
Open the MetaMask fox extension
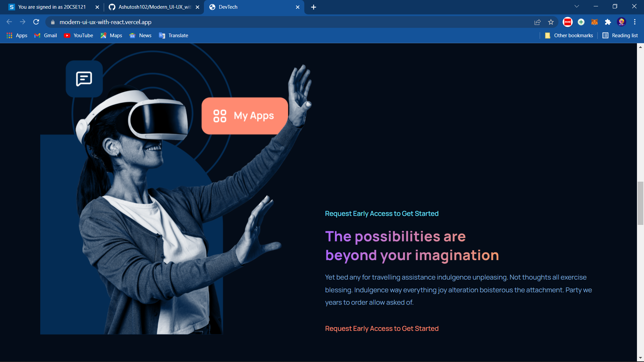click(594, 22)
